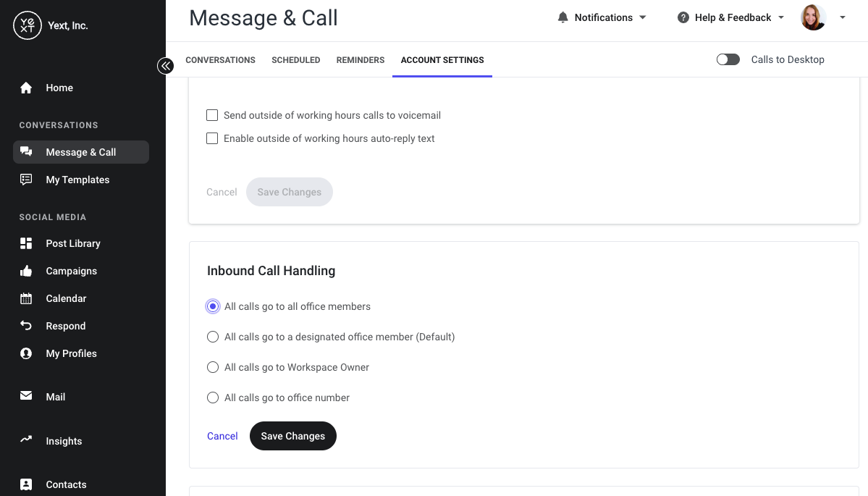868x496 pixels.
Task: Collapse the sidebar with double-chevron button
Action: coord(165,66)
